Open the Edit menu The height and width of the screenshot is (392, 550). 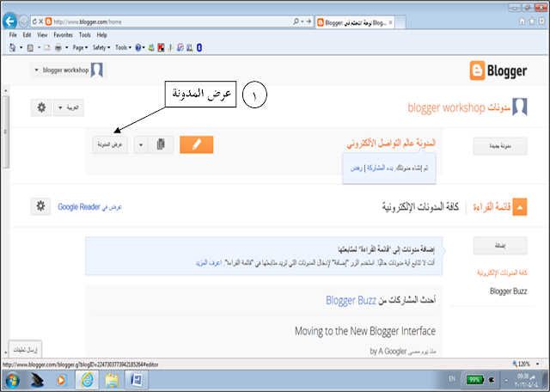tap(27, 34)
